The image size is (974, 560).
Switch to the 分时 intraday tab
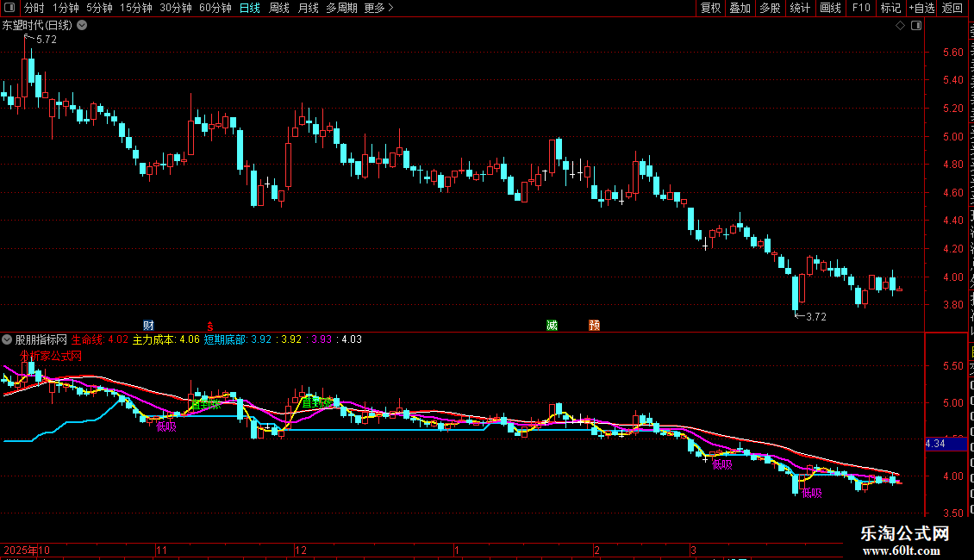(34, 8)
